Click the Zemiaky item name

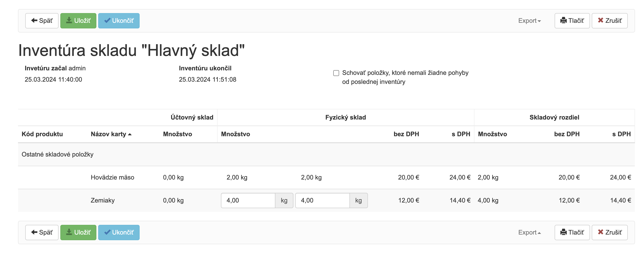click(102, 200)
